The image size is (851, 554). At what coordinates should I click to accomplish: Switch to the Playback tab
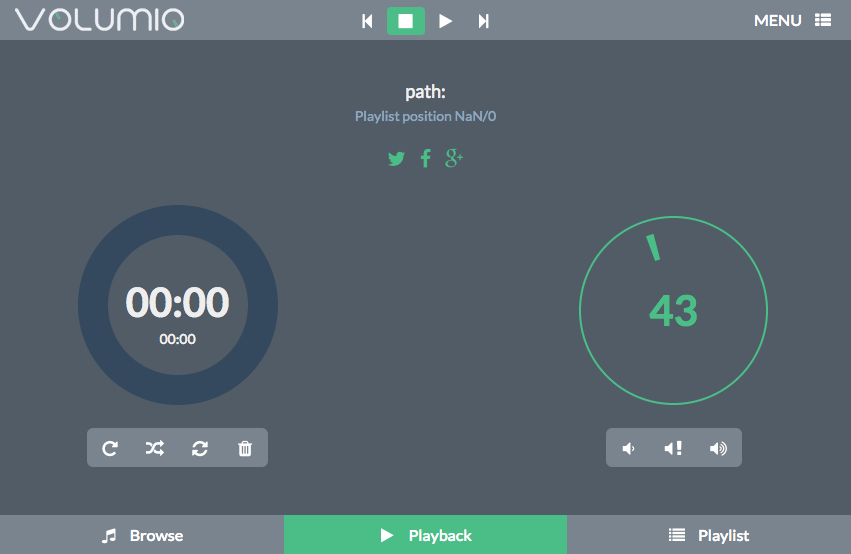coord(426,535)
